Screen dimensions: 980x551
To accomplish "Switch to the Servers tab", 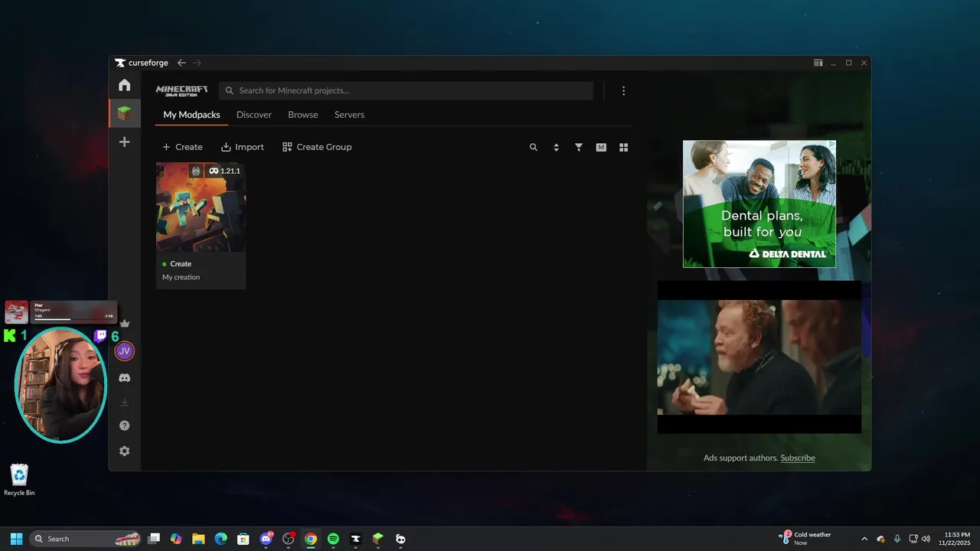I will pyautogui.click(x=349, y=115).
